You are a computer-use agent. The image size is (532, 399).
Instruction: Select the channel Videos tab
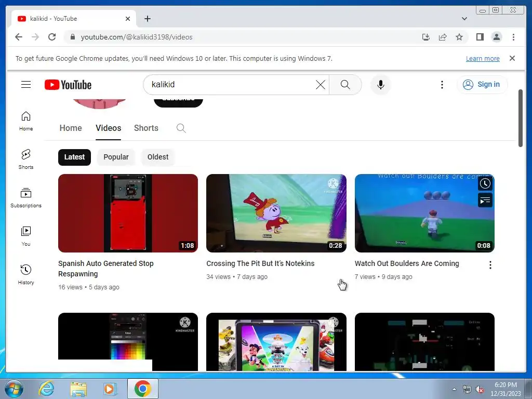point(108,128)
